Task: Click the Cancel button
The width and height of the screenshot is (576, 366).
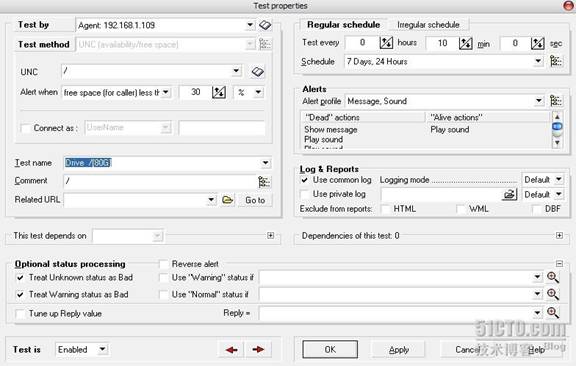Action: coord(467,349)
